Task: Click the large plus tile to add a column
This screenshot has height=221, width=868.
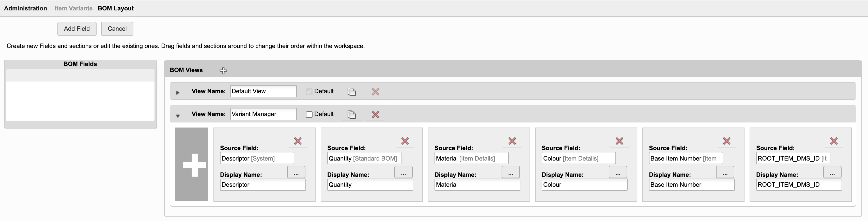Action: pos(192,164)
